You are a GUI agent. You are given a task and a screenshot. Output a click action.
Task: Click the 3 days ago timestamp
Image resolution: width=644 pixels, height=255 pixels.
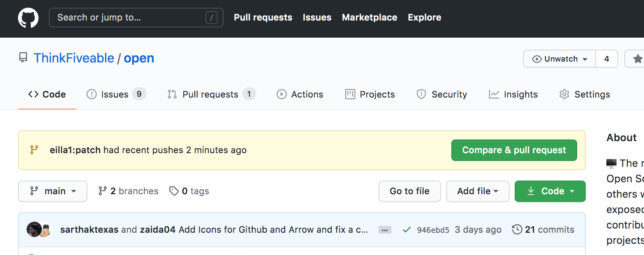[478, 230]
